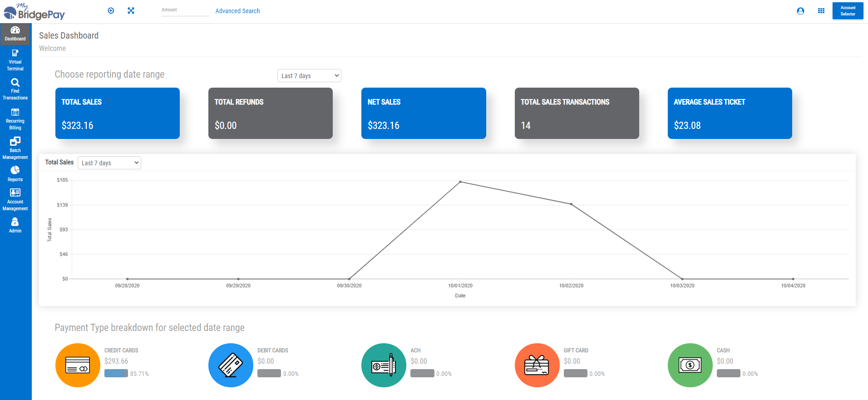
Task: Open Reports in the sidebar
Action: coord(15,174)
